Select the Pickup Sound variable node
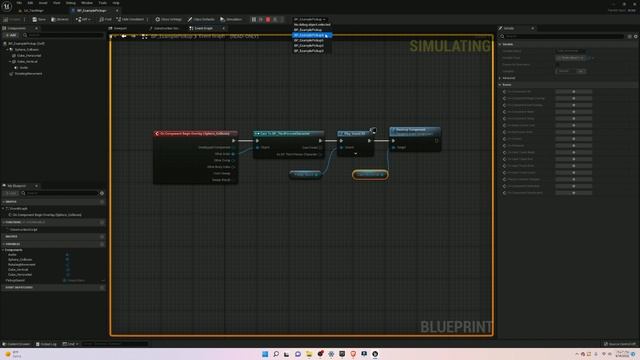The image size is (640, 360). pos(305,175)
